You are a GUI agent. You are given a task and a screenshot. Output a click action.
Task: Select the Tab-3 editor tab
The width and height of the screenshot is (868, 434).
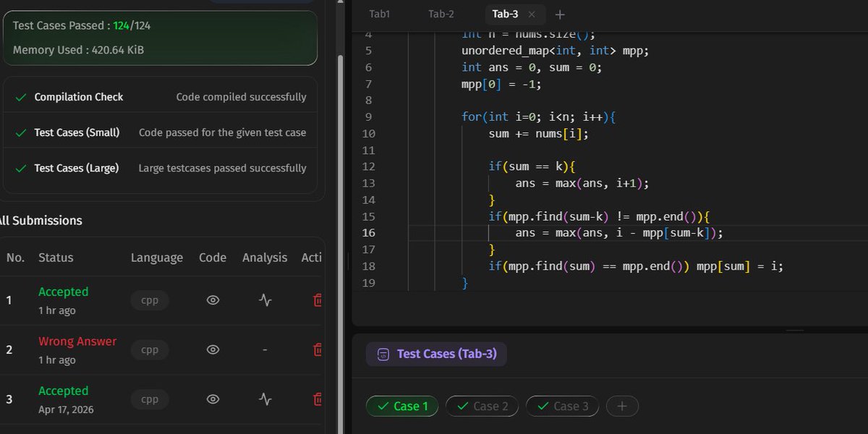point(505,14)
